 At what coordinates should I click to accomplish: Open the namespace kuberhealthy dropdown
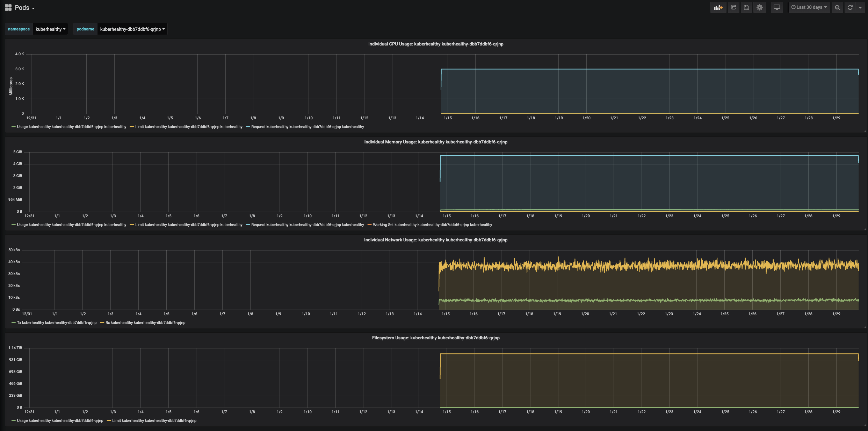click(x=50, y=29)
